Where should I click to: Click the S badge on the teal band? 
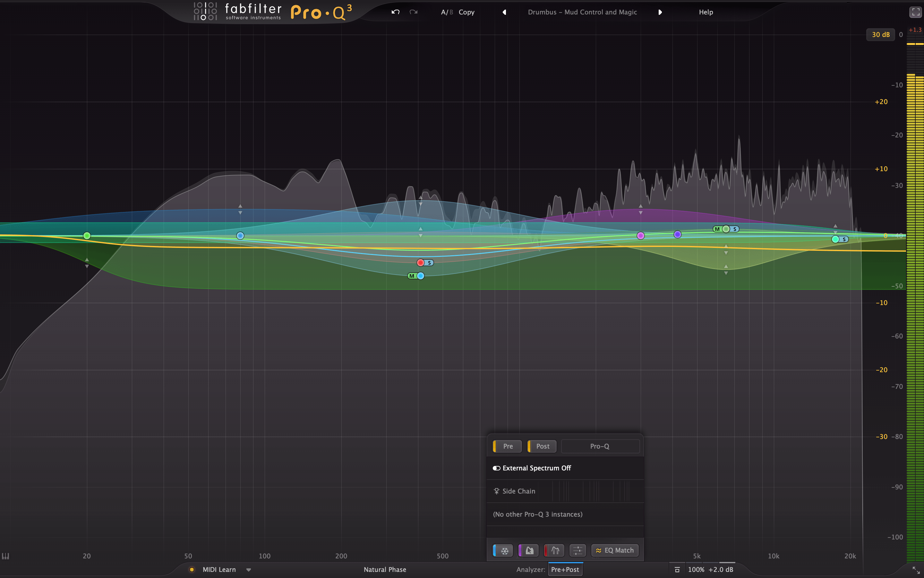click(x=844, y=239)
